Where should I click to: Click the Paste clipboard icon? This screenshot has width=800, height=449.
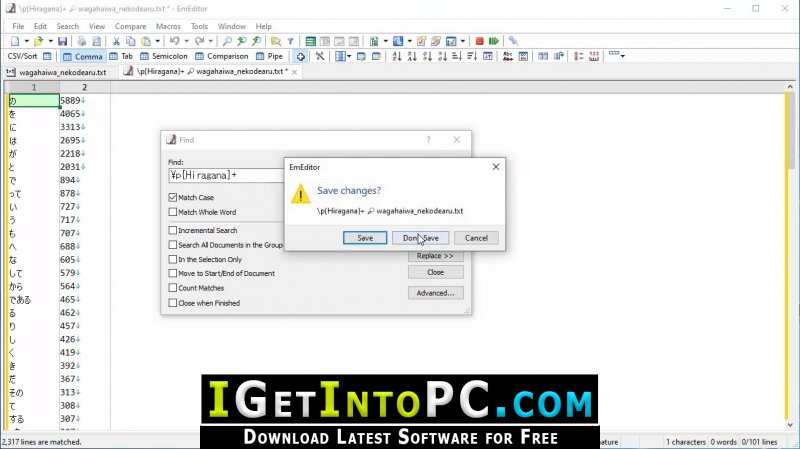146,41
